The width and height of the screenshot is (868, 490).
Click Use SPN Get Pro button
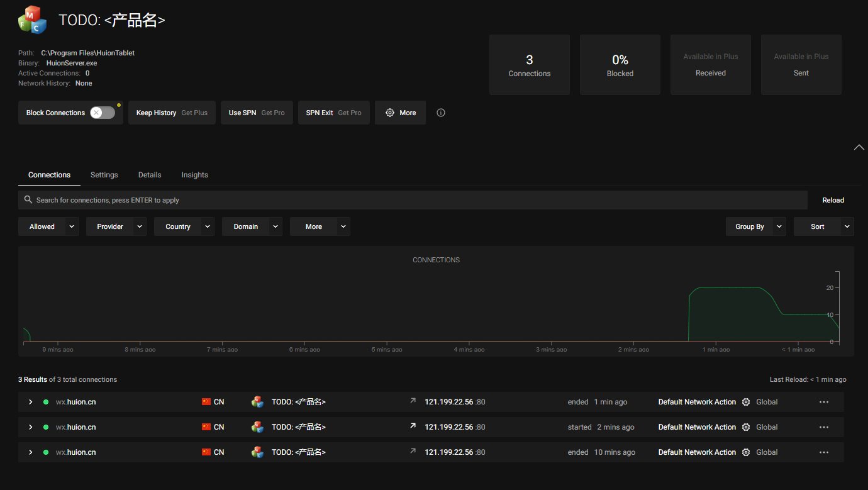(x=257, y=113)
